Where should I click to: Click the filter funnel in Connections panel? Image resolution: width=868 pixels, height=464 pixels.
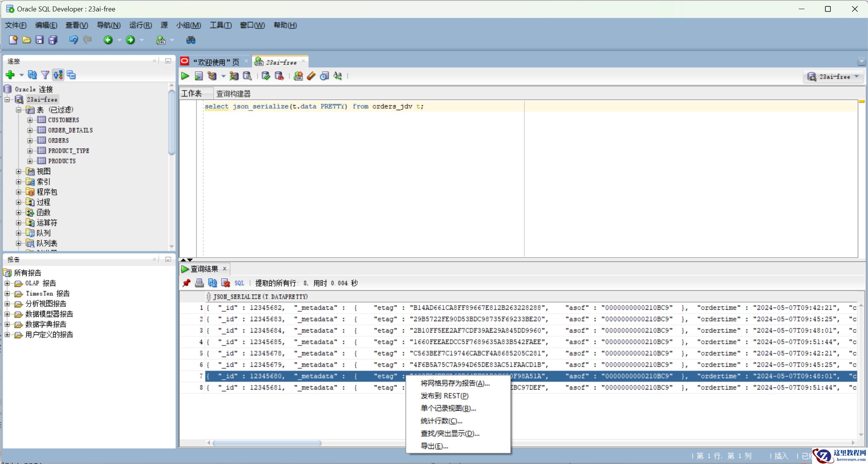click(45, 75)
